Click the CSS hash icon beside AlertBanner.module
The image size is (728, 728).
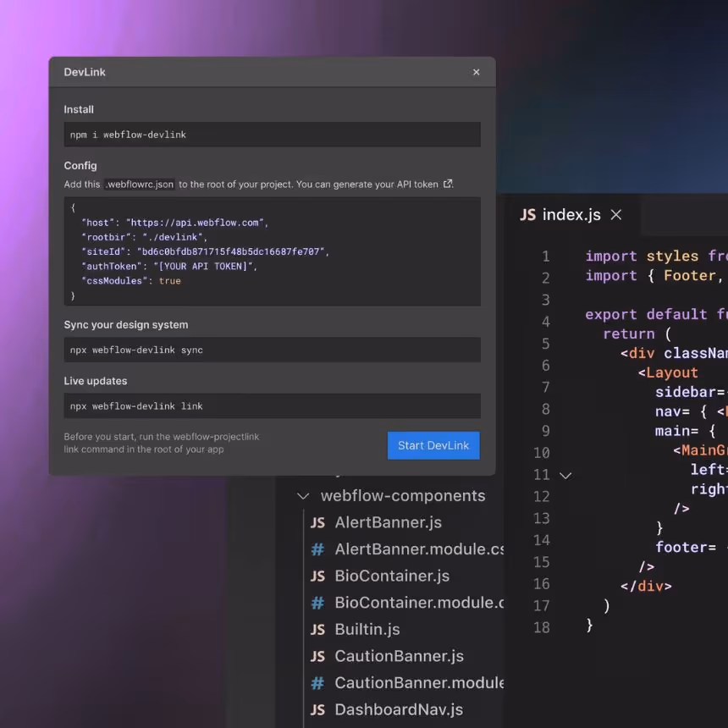317,549
